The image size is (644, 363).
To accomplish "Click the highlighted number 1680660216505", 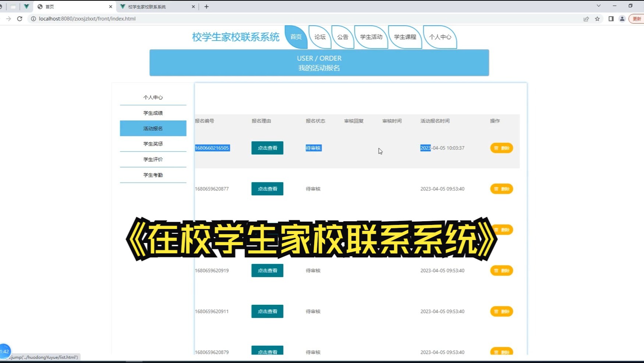I will [x=212, y=148].
